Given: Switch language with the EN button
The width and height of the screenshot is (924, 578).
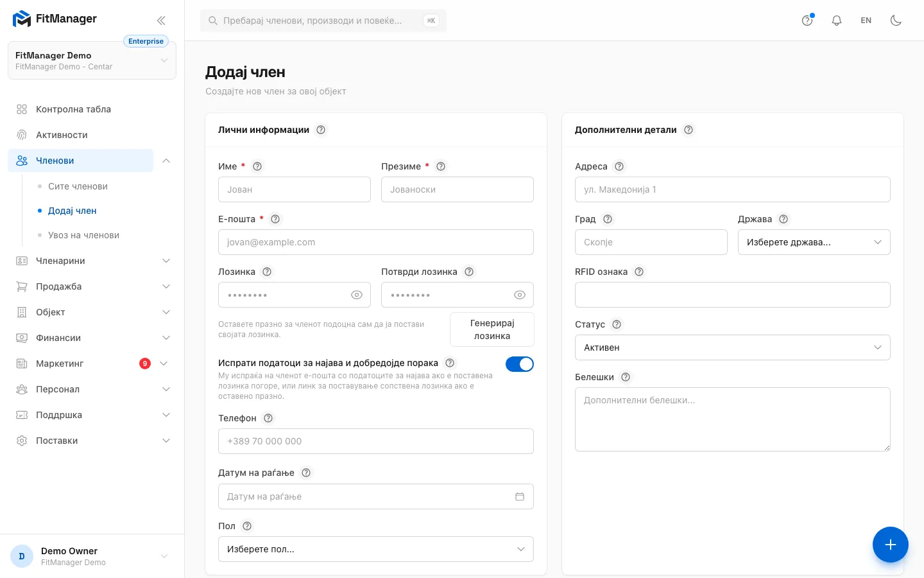Looking at the screenshot, I should click(x=866, y=21).
